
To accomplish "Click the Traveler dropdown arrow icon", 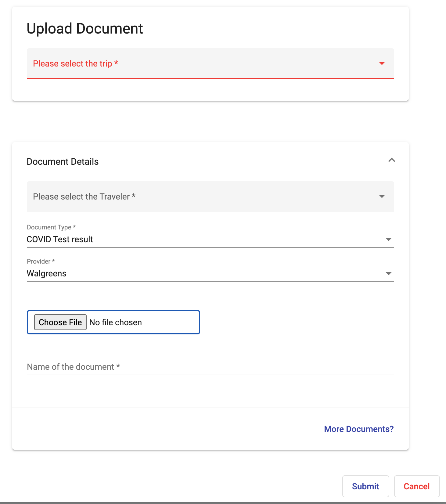I will (382, 196).
